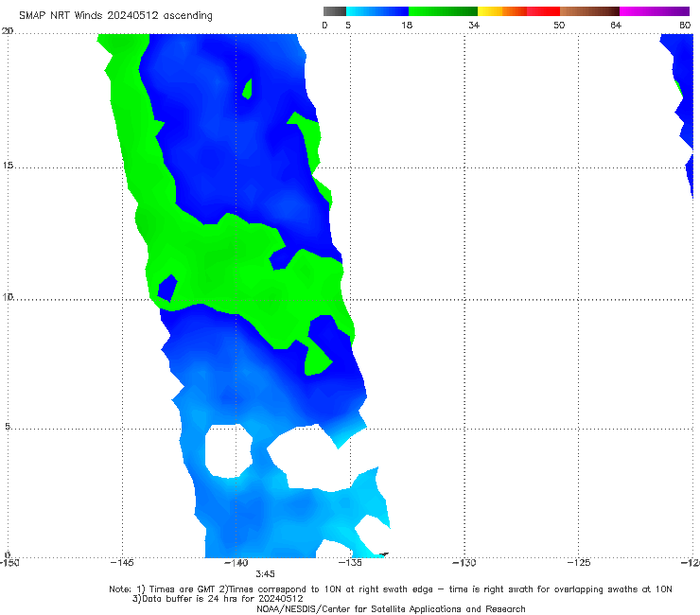Click the title 'SMAP NRT Winds 20240512 ascending'

coord(115,16)
